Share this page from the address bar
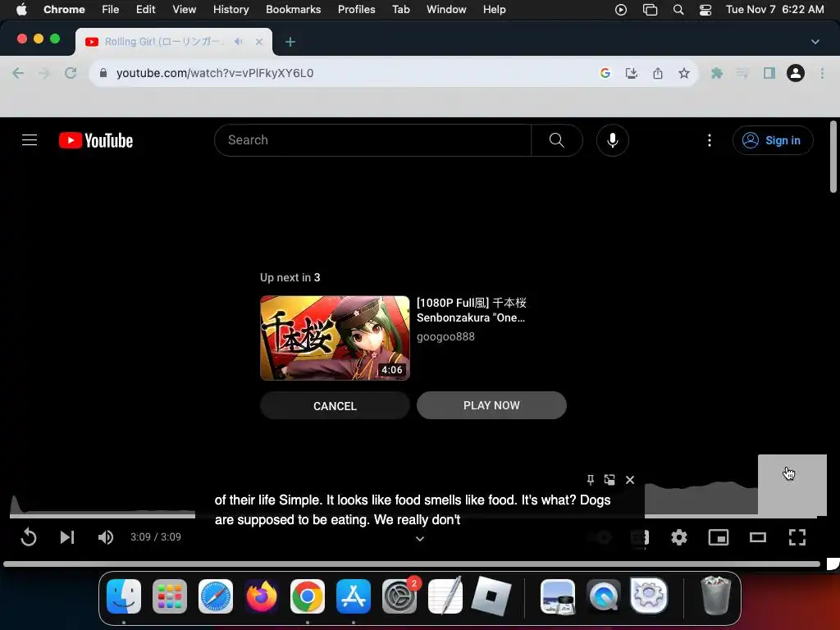Image resolution: width=840 pixels, height=630 pixels. (x=658, y=73)
